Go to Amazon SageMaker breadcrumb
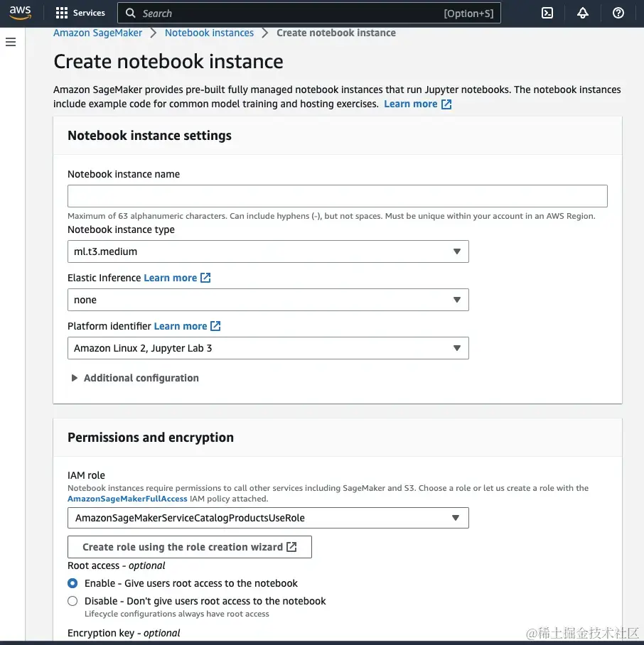Screen dimensions: 644x645 point(97,33)
